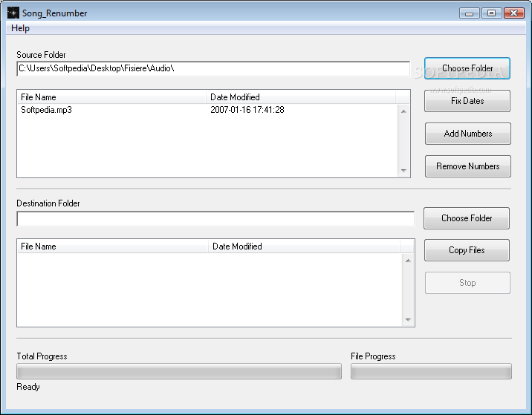Click source list scroll up arrow
532x415 pixels.
tap(403, 111)
